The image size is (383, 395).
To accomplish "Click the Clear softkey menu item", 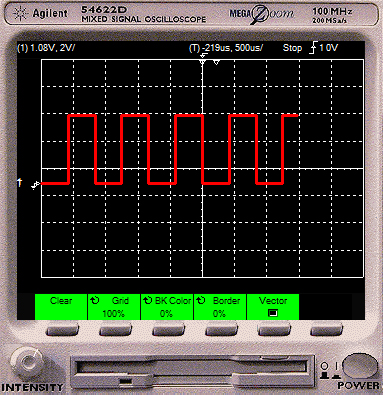I will 61,307.
